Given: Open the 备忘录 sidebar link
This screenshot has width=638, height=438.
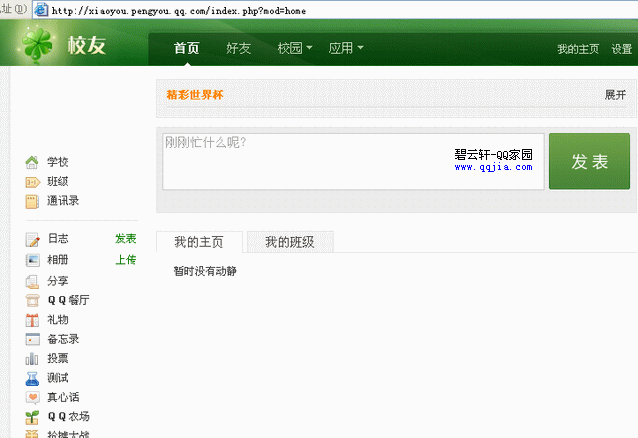Looking at the screenshot, I should coord(63,339).
